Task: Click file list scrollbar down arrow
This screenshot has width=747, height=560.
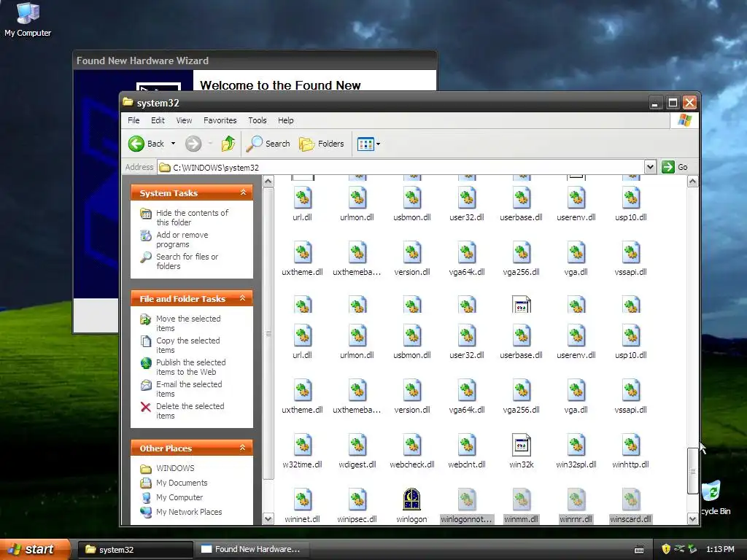Action: point(693,518)
